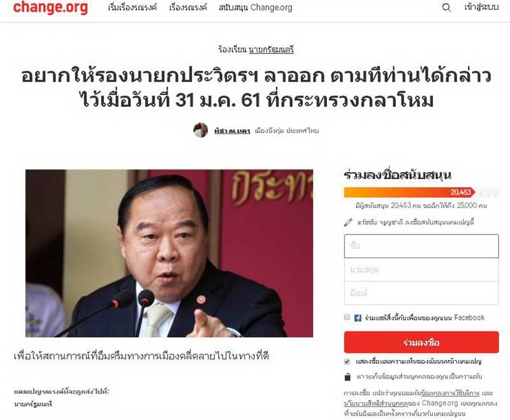This screenshot has width=510, height=420.
Task: Open the เริ่มเรื่องรณรงค์ menu item
Action: click(132, 8)
